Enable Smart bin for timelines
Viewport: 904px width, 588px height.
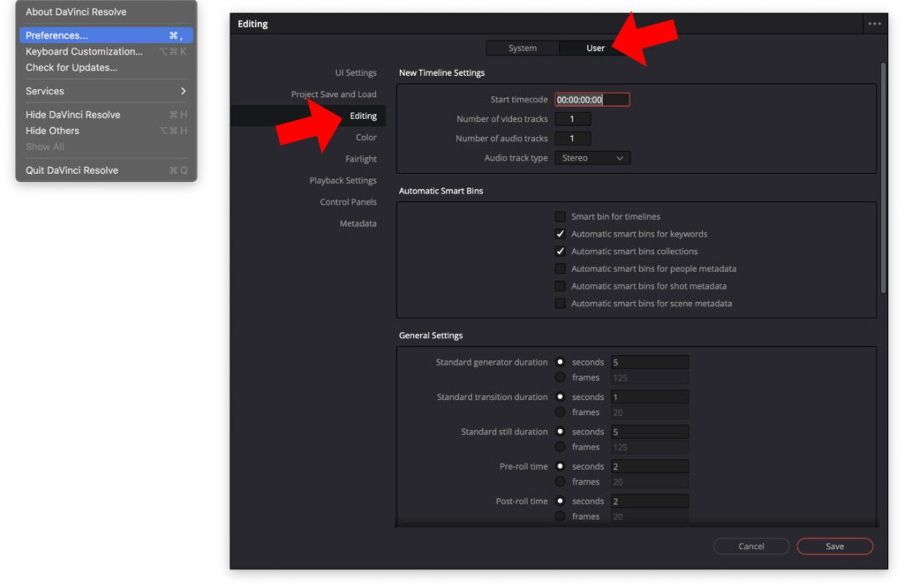[x=561, y=215]
